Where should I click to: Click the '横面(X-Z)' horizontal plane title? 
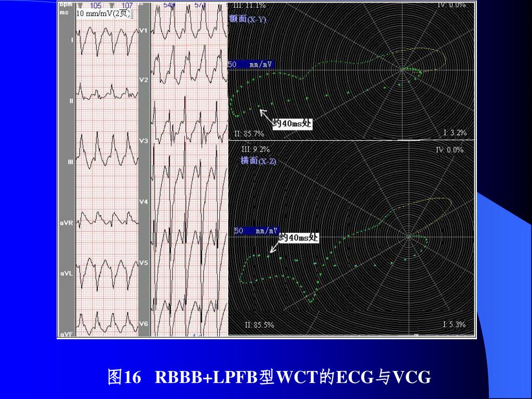pyautogui.click(x=259, y=161)
